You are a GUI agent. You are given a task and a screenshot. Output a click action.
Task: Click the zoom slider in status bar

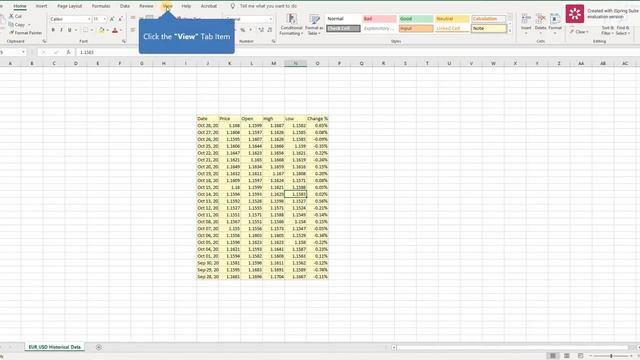pos(611,356)
